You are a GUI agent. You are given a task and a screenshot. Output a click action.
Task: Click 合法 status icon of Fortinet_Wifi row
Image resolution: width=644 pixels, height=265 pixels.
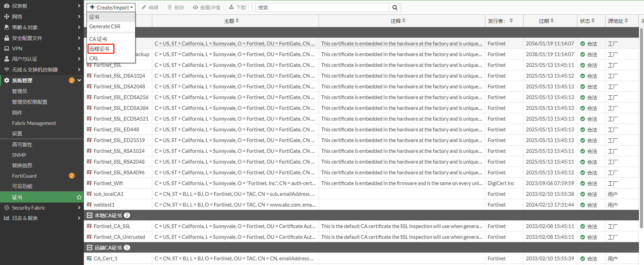coord(583,183)
